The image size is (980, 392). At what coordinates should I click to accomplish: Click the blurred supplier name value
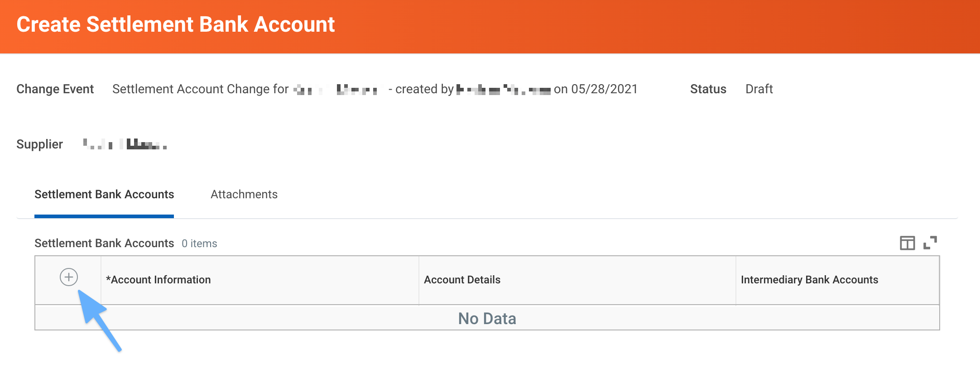click(125, 144)
